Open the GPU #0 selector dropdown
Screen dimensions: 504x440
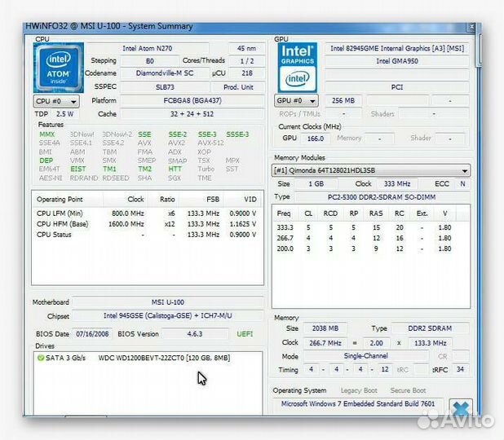pyautogui.click(x=296, y=101)
